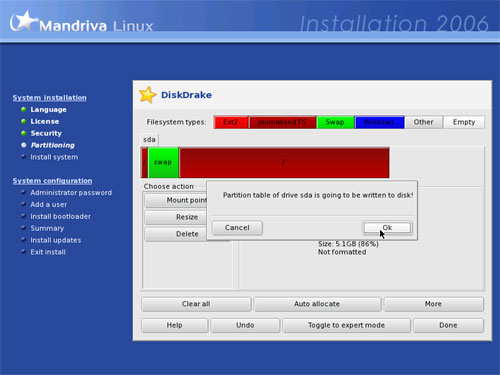This screenshot has height=375, width=500.
Task: Select Security step in sidebar
Action: (46, 133)
